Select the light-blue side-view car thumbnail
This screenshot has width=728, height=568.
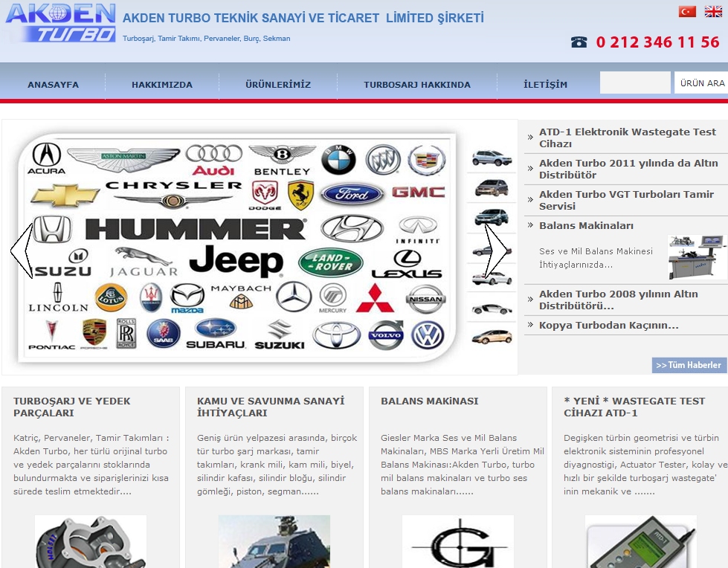[492, 158]
